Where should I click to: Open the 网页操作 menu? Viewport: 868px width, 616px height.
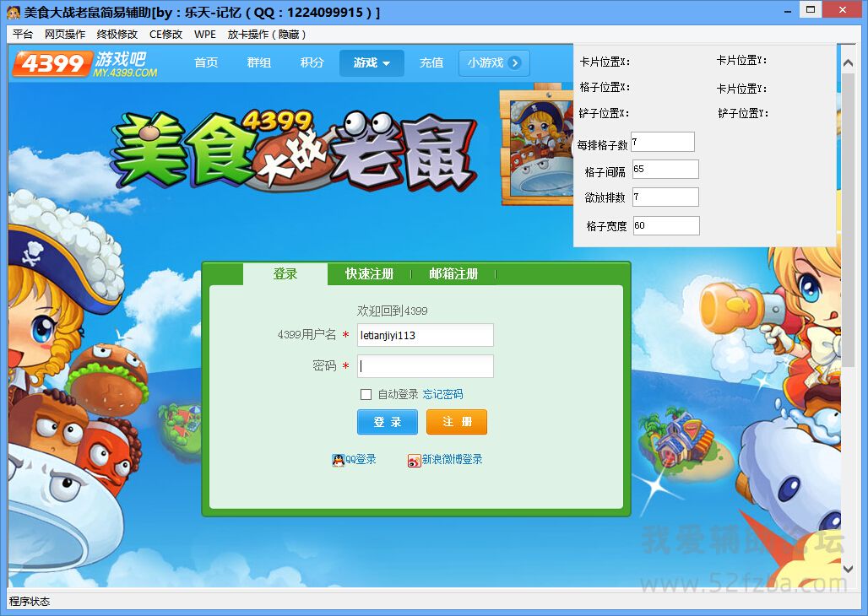[x=65, y=35]
